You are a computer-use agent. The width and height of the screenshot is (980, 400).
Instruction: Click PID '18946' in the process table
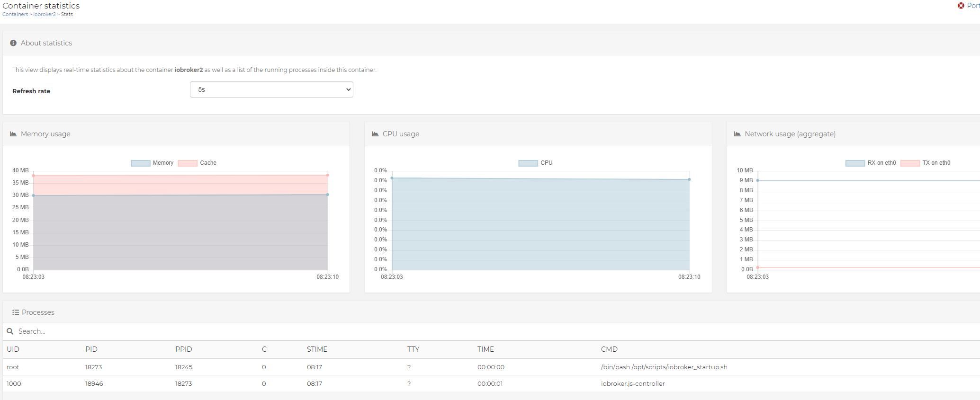(94, 383)
